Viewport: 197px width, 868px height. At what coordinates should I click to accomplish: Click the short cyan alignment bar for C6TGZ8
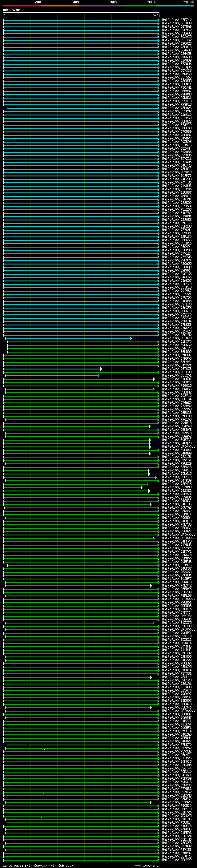pyautogui.click(x=53, y=369)
